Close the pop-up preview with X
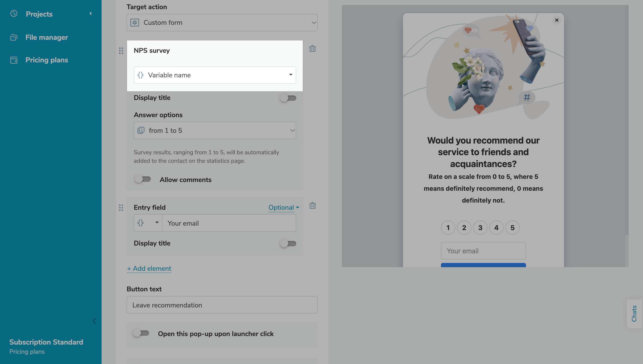Viewport: 643px width, 364px height. pos(557,20)
